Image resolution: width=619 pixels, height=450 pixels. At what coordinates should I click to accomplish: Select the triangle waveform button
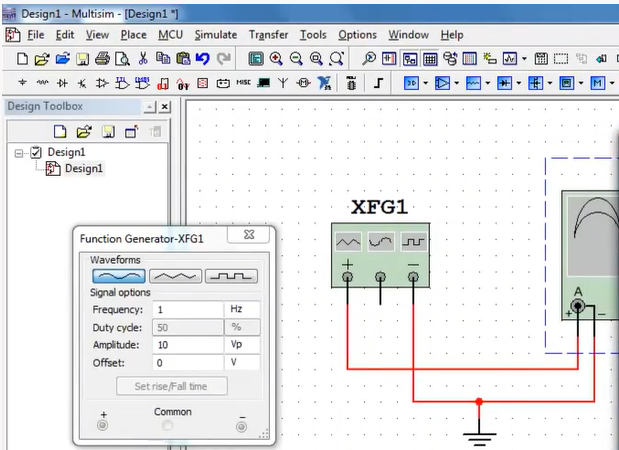175,276
